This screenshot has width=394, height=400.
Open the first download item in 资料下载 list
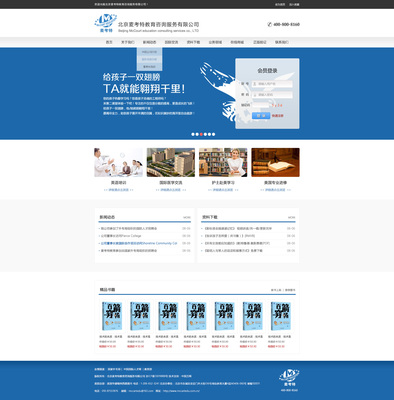238,229
